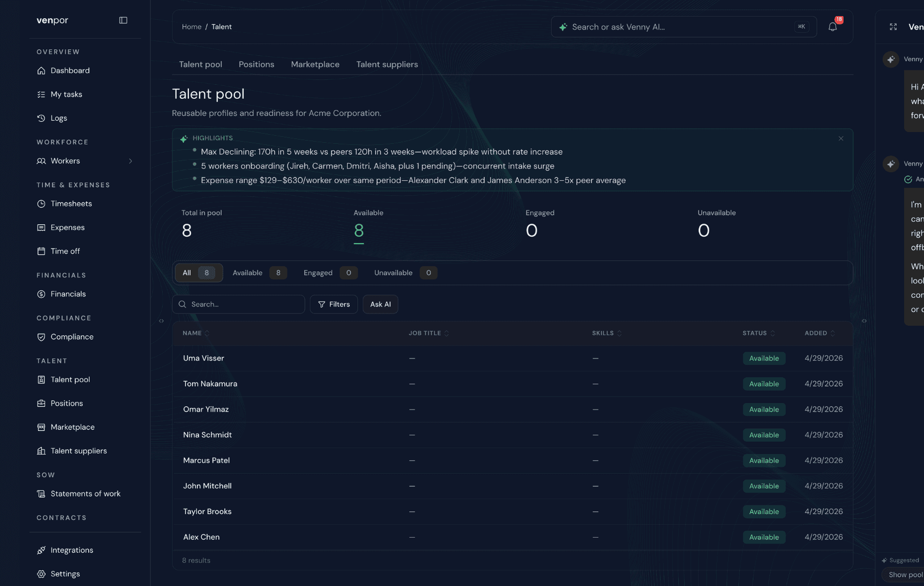Click the venpor logo

pyautogui.click(x=52, y=20)
